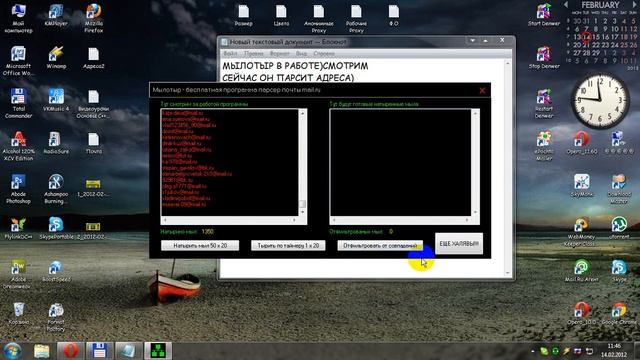The height and width of the screenshot is (360, 640).
Task: Click right arrow of left list horizontal scrollbar
Action: tap(294, 220)
